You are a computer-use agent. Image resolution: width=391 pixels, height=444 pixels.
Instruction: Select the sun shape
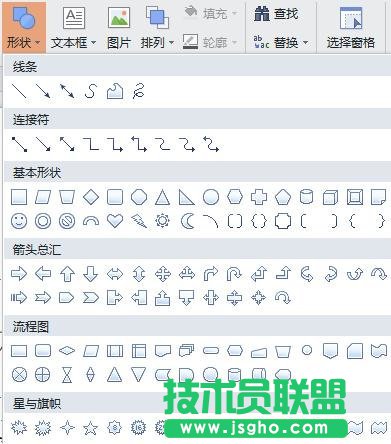162,221
